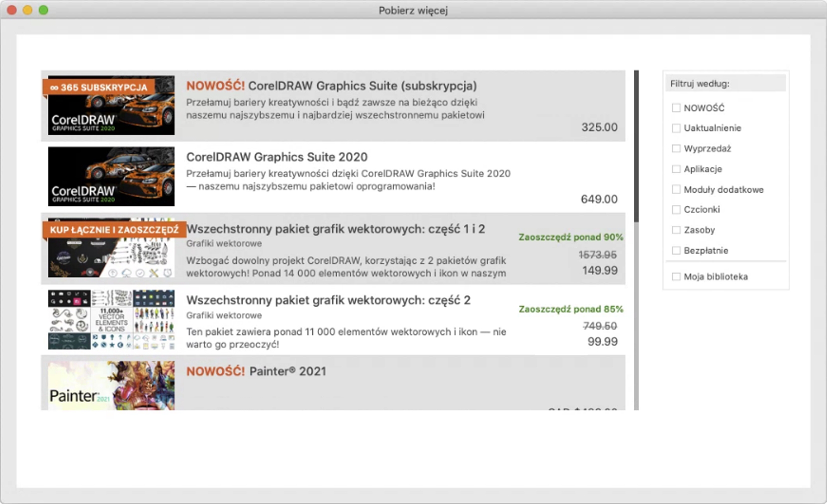Filter by Bezpłatnie items
This screenshot has height=504, width=827.
click(x=676, y=250)
